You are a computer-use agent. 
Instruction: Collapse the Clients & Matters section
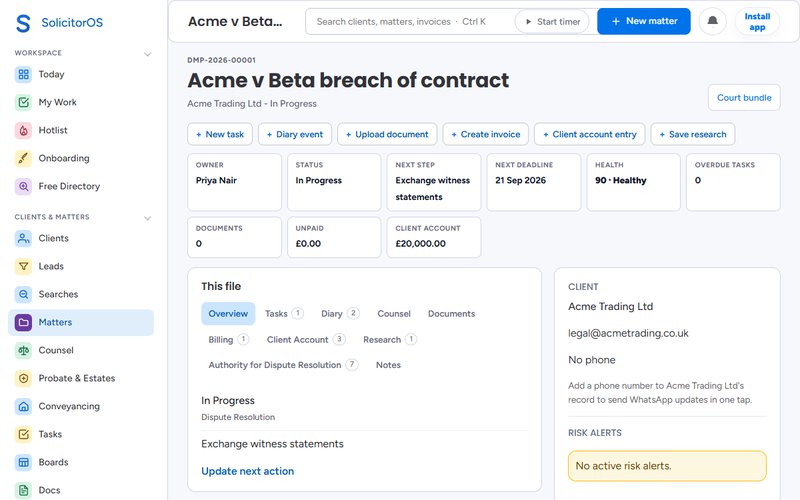[147, 218]
